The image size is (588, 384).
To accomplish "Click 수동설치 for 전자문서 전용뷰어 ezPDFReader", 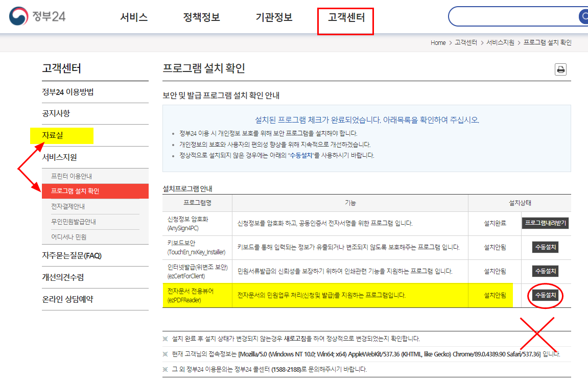I will [x=546, y=295].
